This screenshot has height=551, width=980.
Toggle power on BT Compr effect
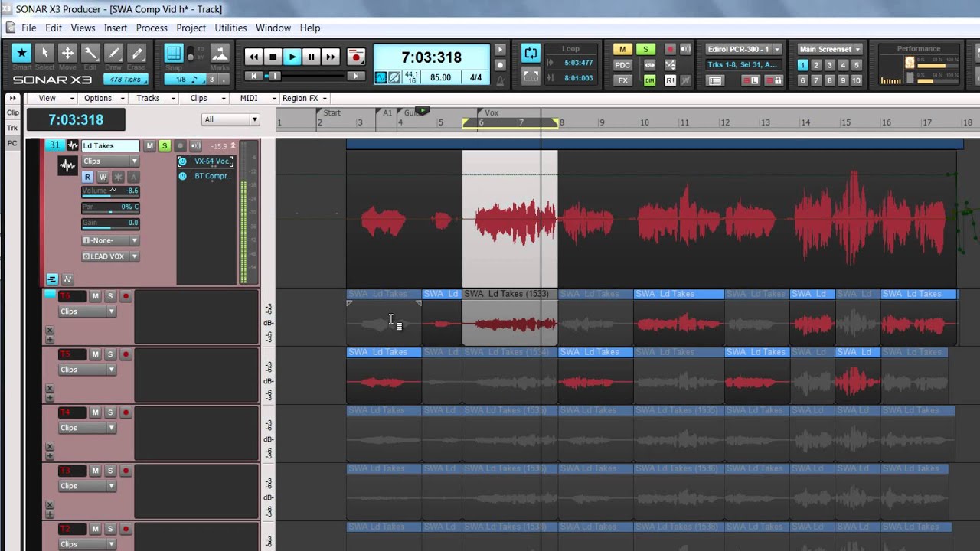(182, 176)
